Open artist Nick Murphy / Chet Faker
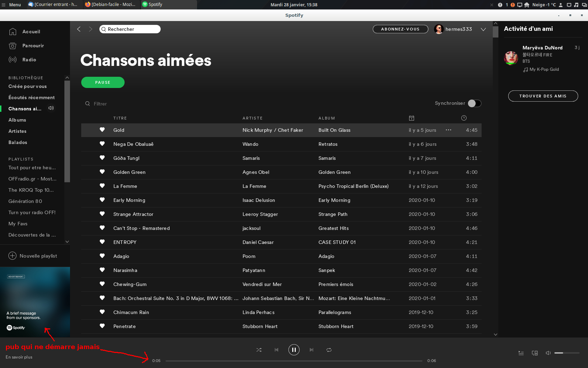The image size is (588, 368). [x=273, y=130]
